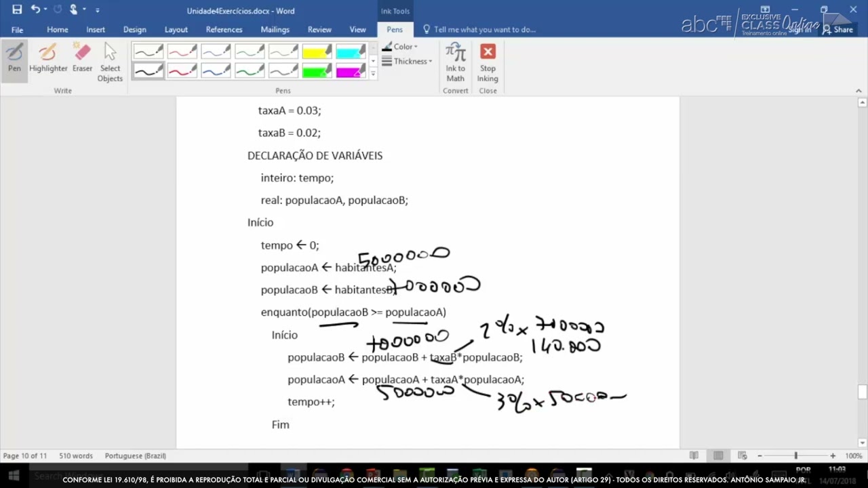Open word count showing 510 words
This screenshot has height=488, width=868.
tap(76, 456)
